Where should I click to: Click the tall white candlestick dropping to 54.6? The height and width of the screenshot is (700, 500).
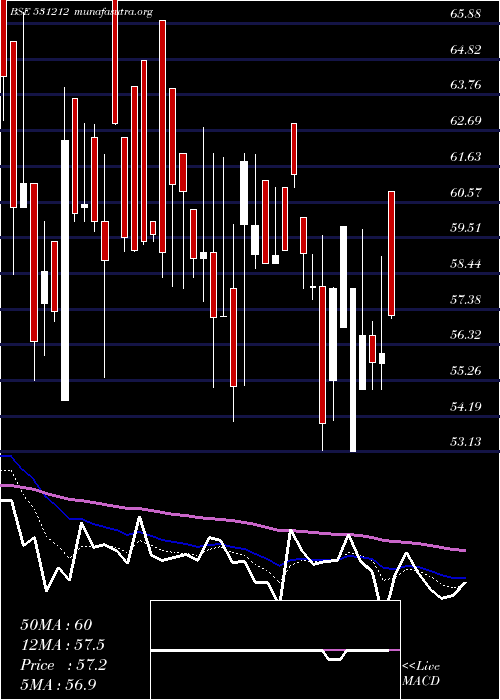(x=65, y=271)
